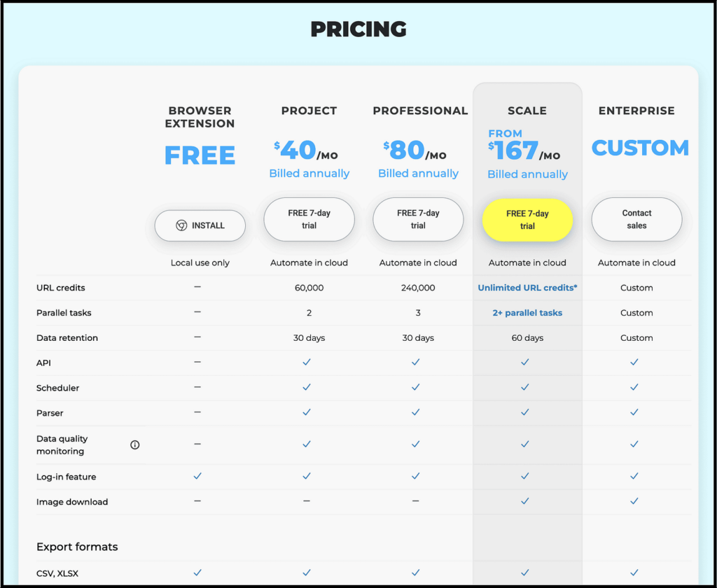Click the API checkmark in the Project column
This screenshot has width=717, height=588.
[x=307, y=363]
